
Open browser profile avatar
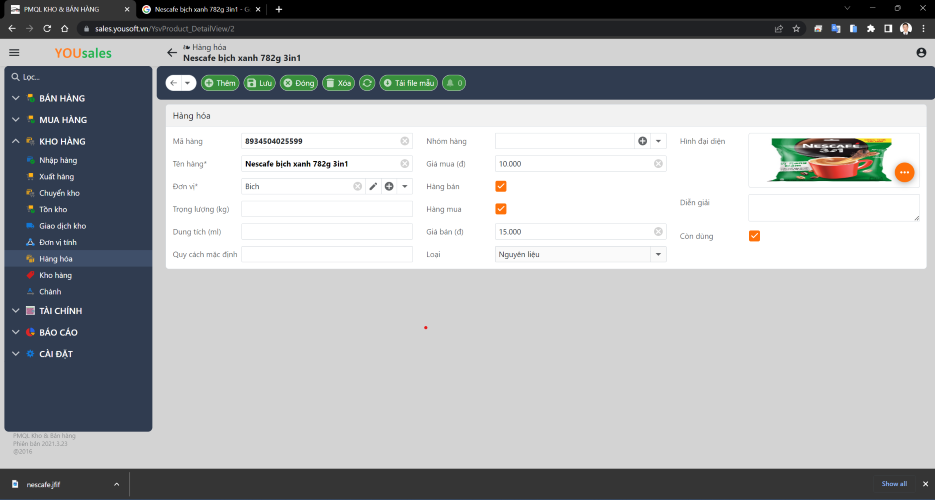(x=906, y=29)
